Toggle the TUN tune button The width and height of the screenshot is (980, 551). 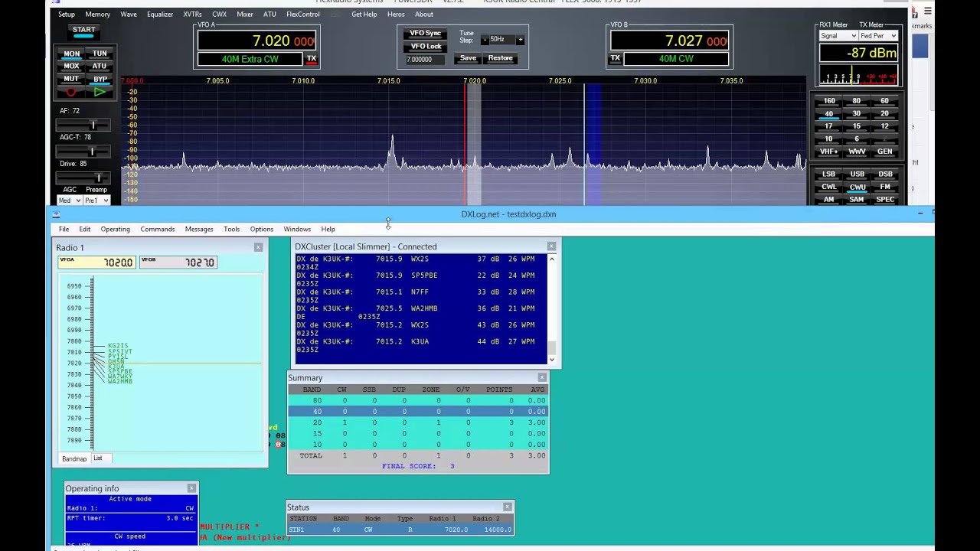[x=100, y=54]
